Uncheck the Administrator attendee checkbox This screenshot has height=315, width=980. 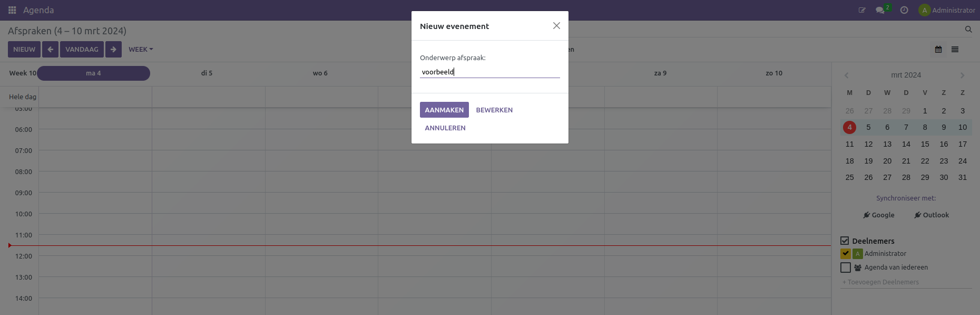pyautogui.click(x=846, y=254)
